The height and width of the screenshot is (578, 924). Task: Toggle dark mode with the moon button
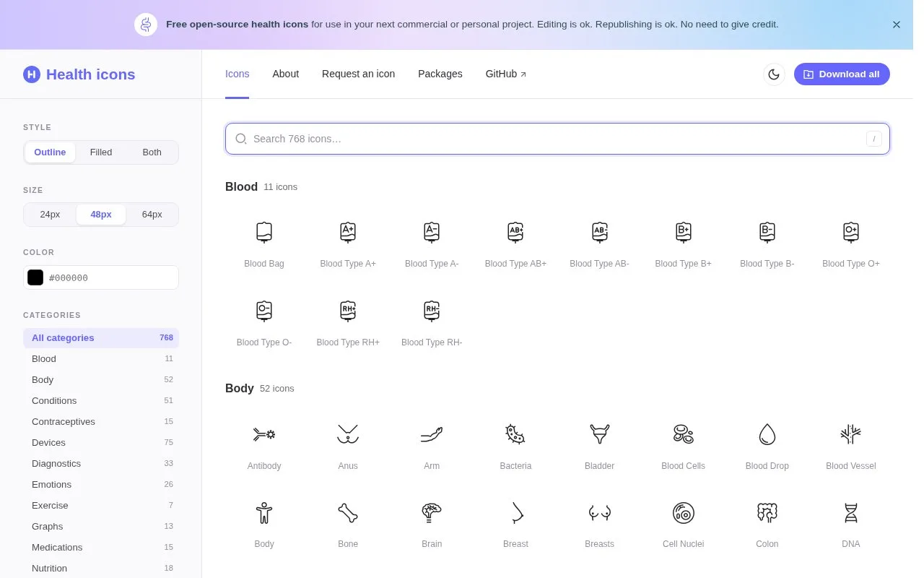click(x=774, y=74)
